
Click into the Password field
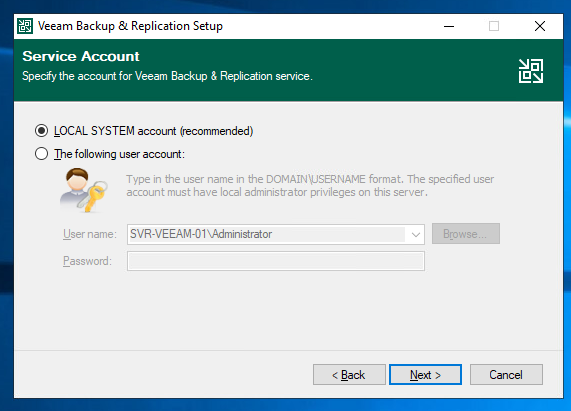(276, 261)
